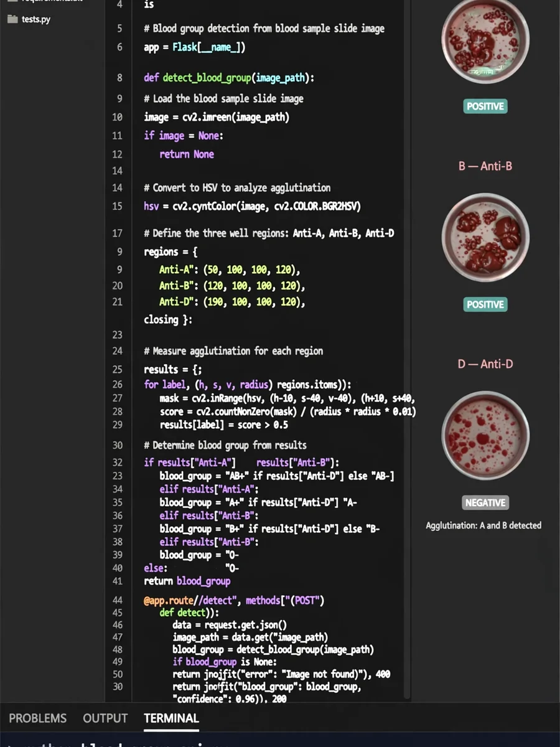Select the TERMINAL panel tab

click(171, 718)
